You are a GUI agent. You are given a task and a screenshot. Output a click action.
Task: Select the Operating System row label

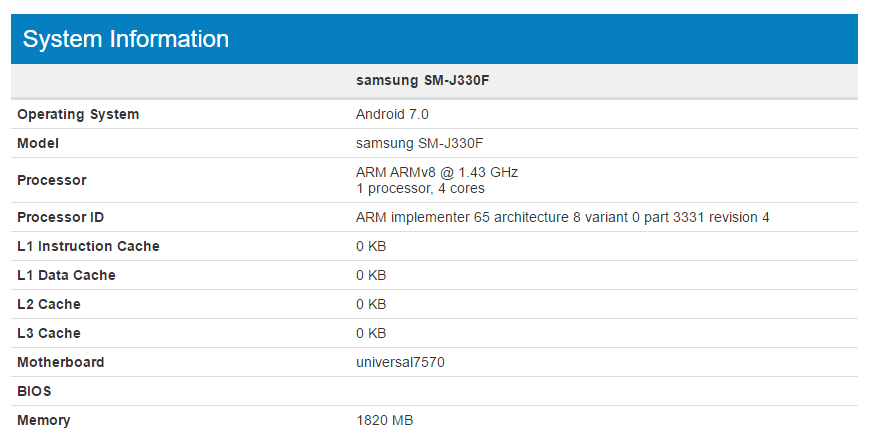(78, 115)
